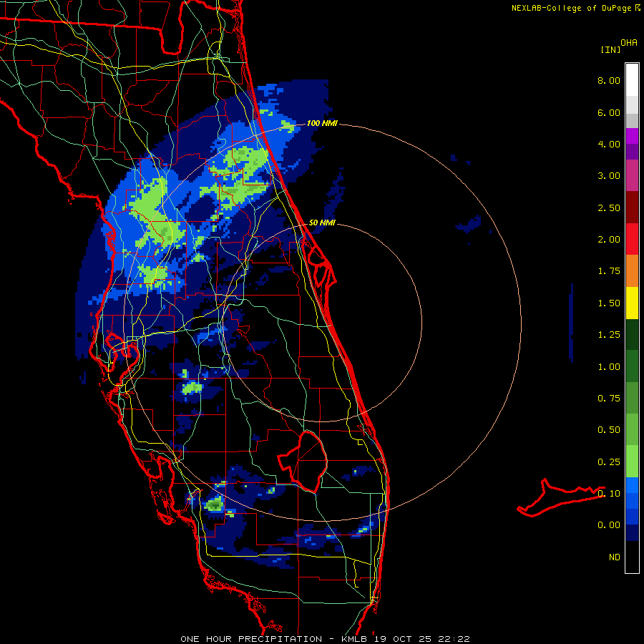The width and height of the screenshot is (644, 644).
Task: Pick the darkest green legend swatch
Action: coord(632,334)
